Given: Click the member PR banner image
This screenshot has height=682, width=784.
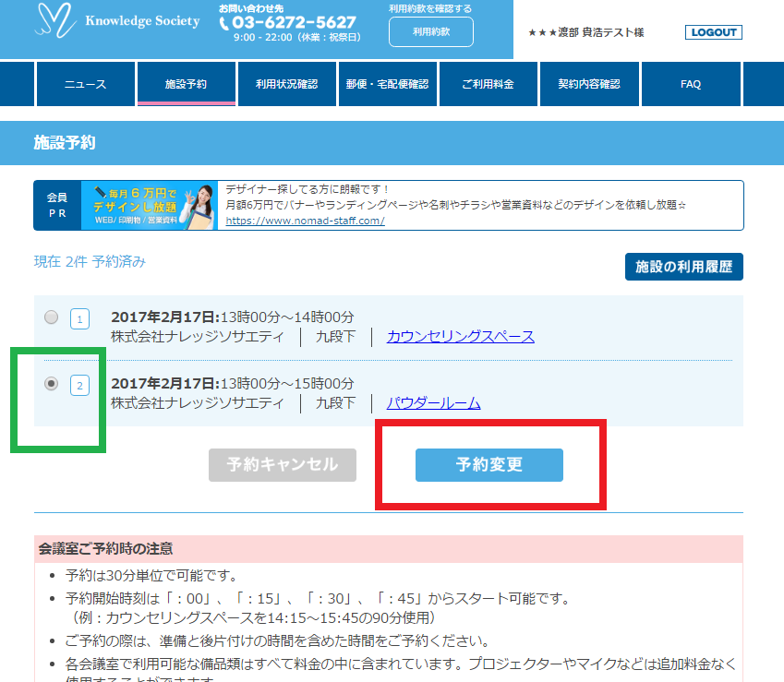Looking at the screenshot, I should 150,205.
